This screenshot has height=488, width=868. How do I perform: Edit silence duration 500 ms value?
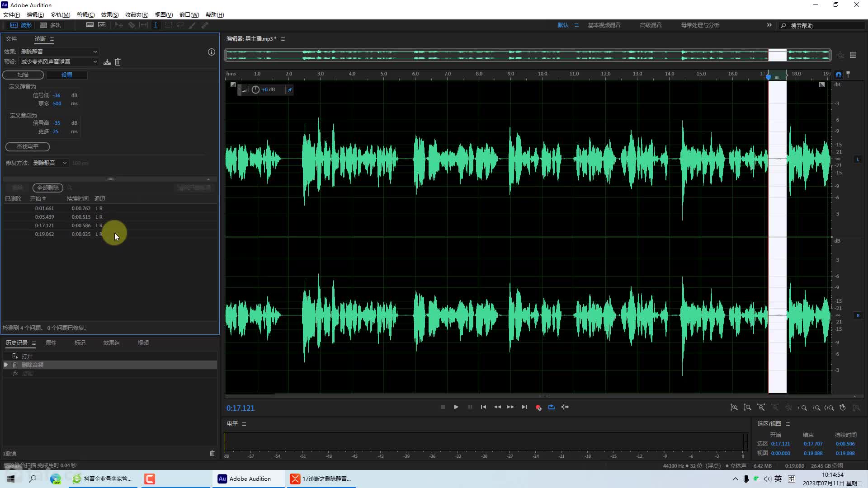pyautogui.click(x=57, y=104)
